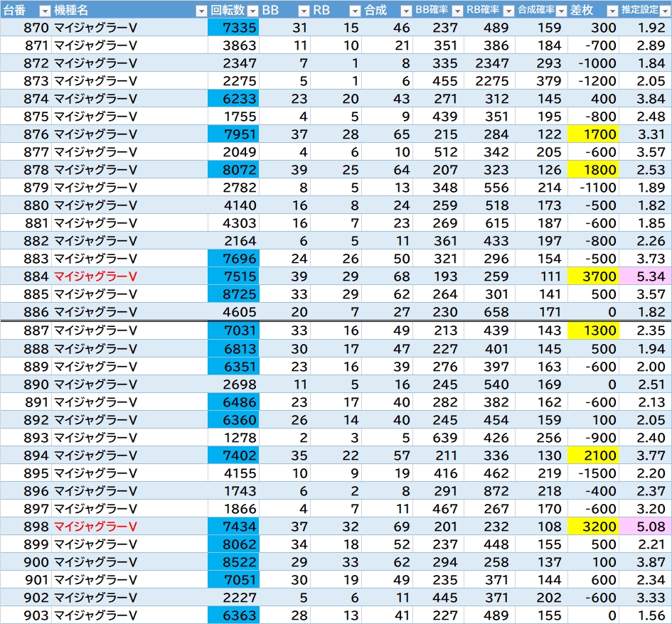Click the 合成確率 value 108 in row 898
The width and height of the screenshot is (672, 624).
(549, 527)
